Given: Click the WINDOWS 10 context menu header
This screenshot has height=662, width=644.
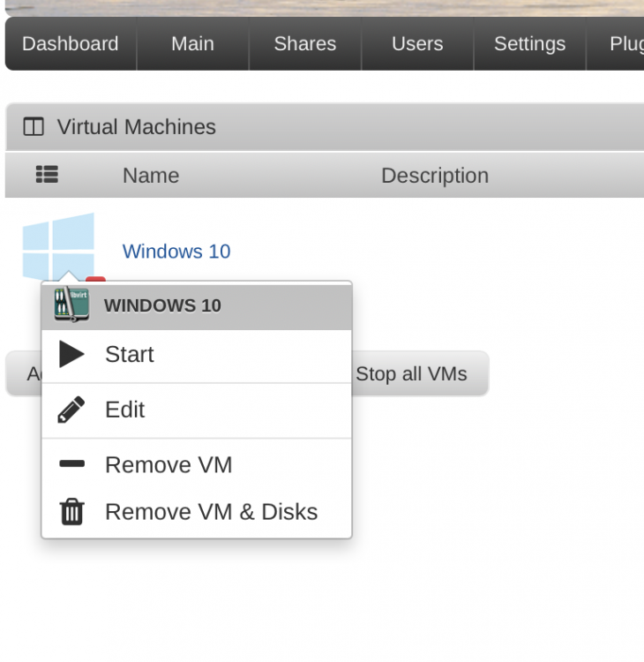Looking at the screenshot, I should click(197, 305).
